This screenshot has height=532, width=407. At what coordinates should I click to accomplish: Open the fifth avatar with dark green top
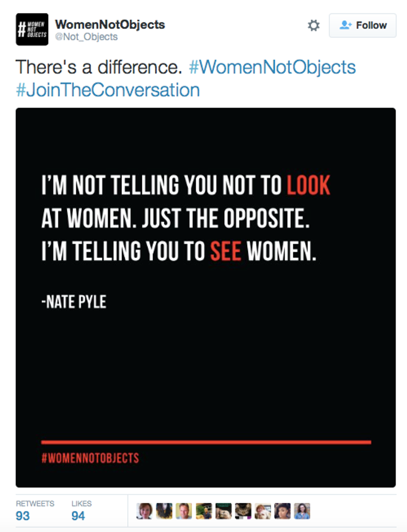pyautogui.click(x=223, y=511)
